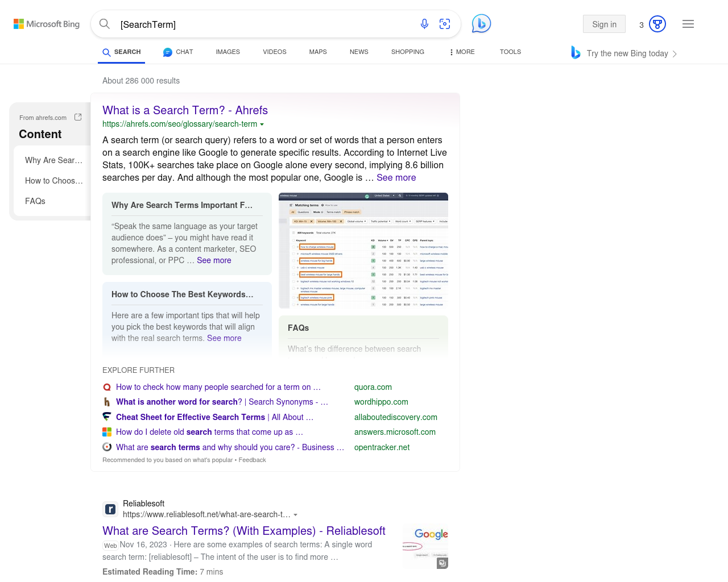Viewport: 728px width, 582px height.
Task: Click 'Why Are Search Terms Important F…' card heading
Action: [182, 205]
